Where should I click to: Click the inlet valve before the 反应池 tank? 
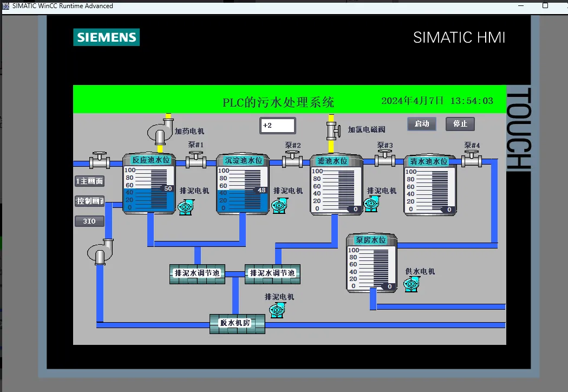[100, 160]
